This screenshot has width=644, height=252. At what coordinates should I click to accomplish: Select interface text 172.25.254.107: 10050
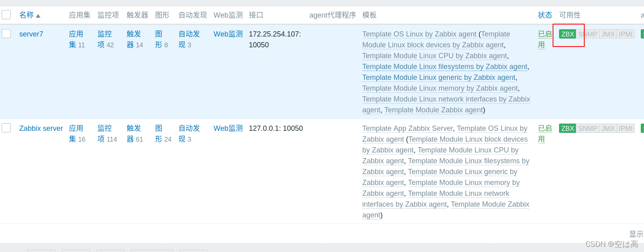[x=275, y=39]
